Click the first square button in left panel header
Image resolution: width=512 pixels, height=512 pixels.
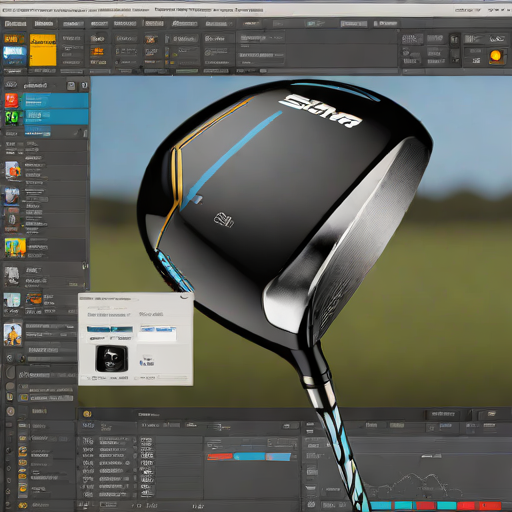tap(71, 86)
